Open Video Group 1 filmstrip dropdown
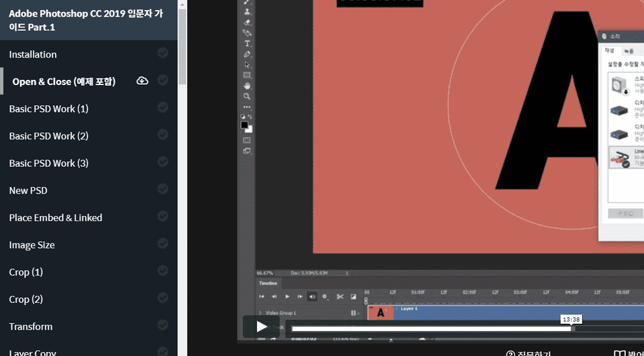Image resolution: width=644 pixels, height=356 pixels. (x=355, y=313)
